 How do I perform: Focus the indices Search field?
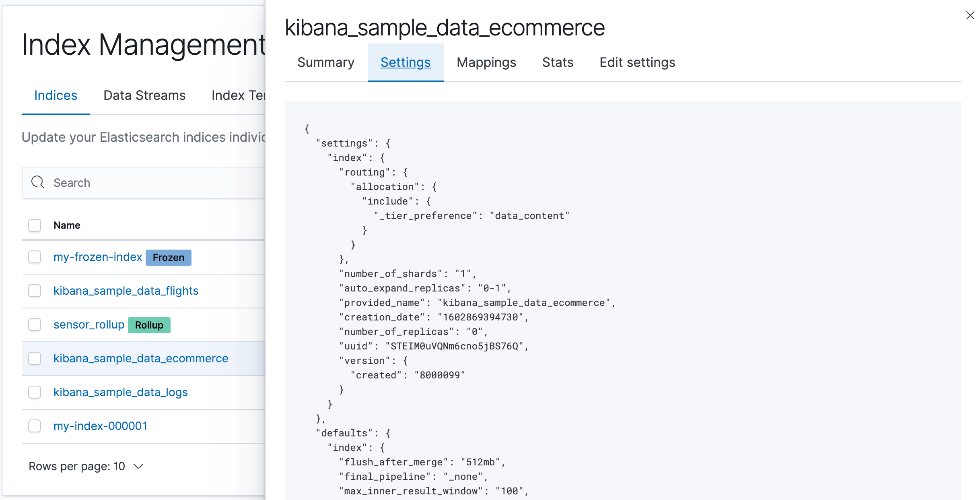(x=144, y=183)
